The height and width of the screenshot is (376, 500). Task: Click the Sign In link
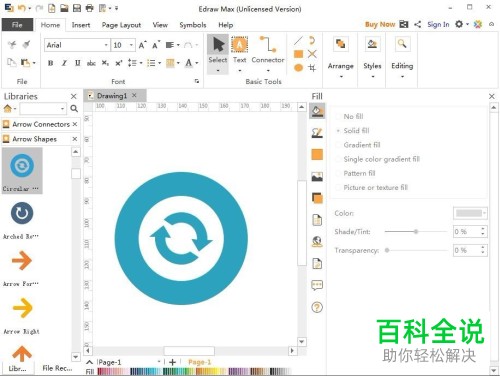(438, 24)
